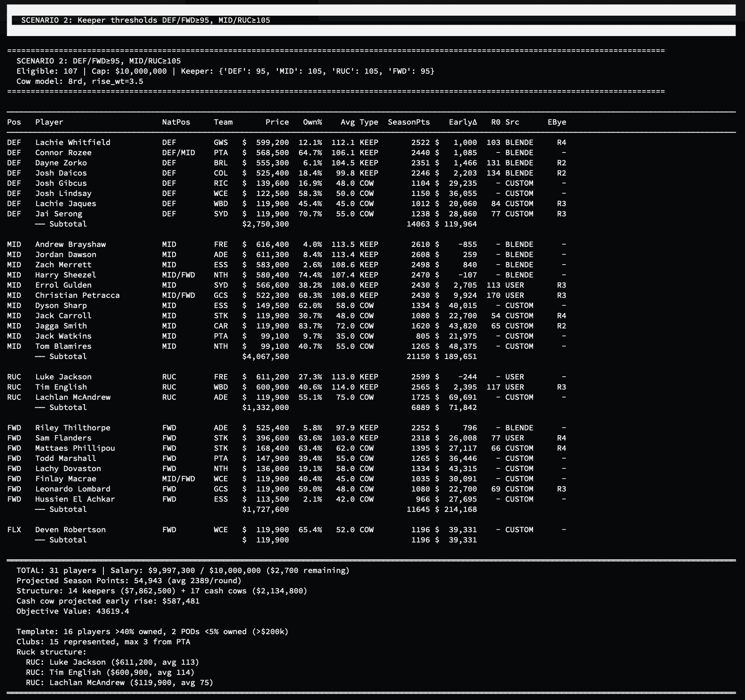Viewport: 745px width, 700px height.
Task: Click Luke Jackson in the RUC section
Action: tap(63, 377)
